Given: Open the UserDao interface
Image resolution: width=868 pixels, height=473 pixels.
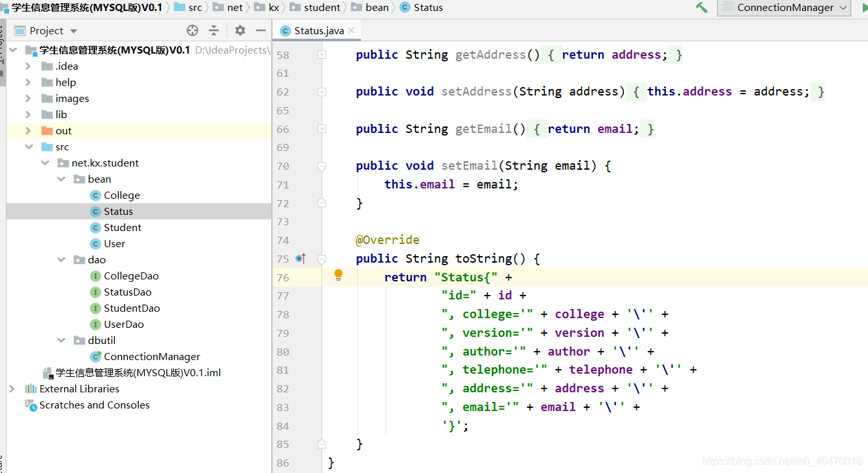Looking at the screenshot, I should click(123, 324).
